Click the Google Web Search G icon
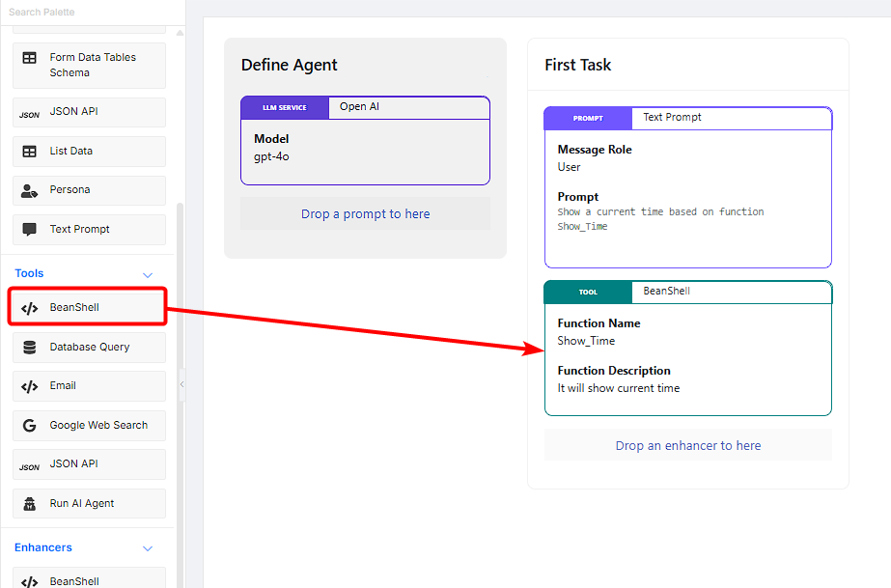 tap(30, 426)
